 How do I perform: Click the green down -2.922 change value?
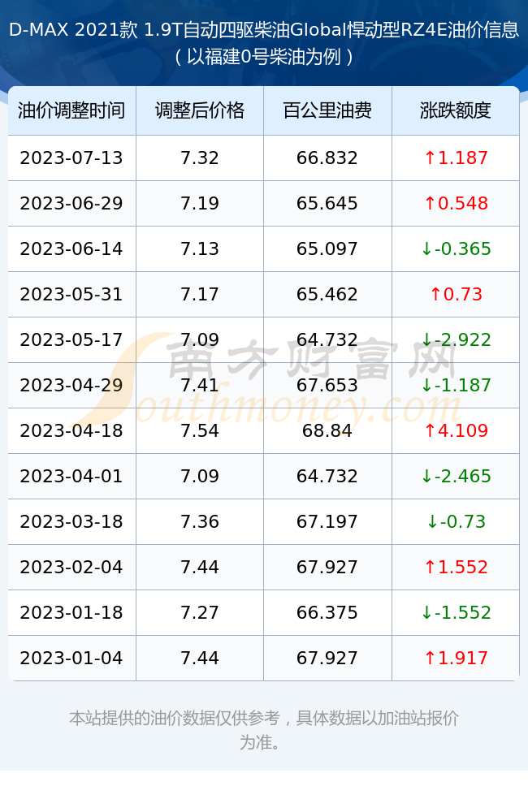coord(456,340)
